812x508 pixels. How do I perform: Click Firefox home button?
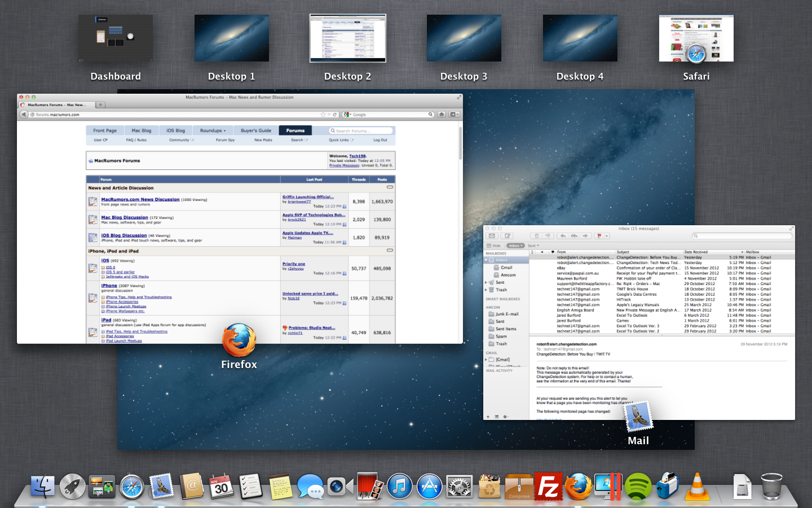pos(442,115)
